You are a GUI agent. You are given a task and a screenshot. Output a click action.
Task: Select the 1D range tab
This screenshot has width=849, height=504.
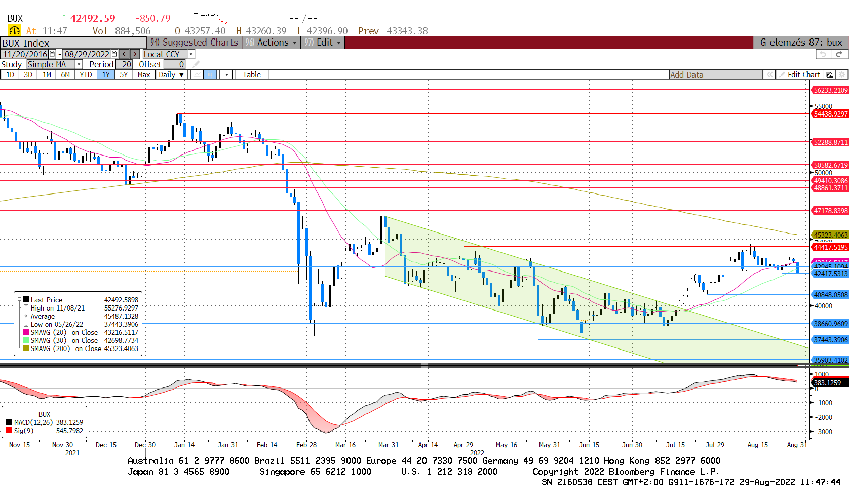point(10,75)
